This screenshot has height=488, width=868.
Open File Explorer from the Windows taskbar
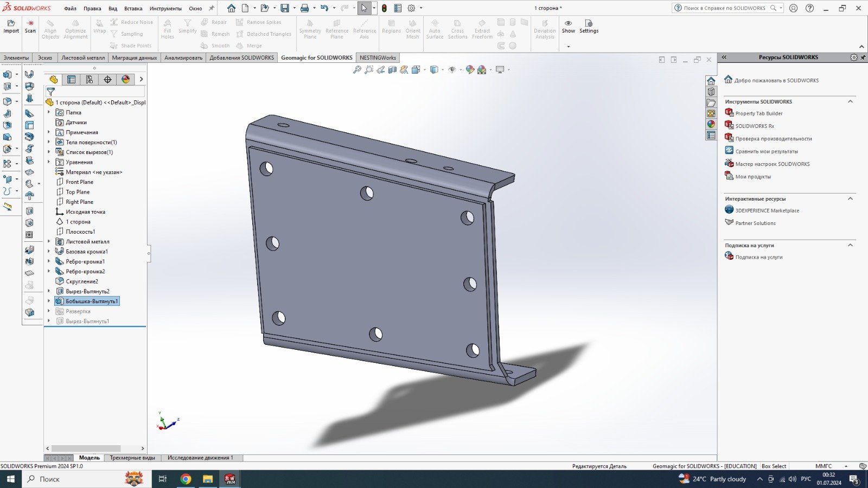(x=208, y=479)
